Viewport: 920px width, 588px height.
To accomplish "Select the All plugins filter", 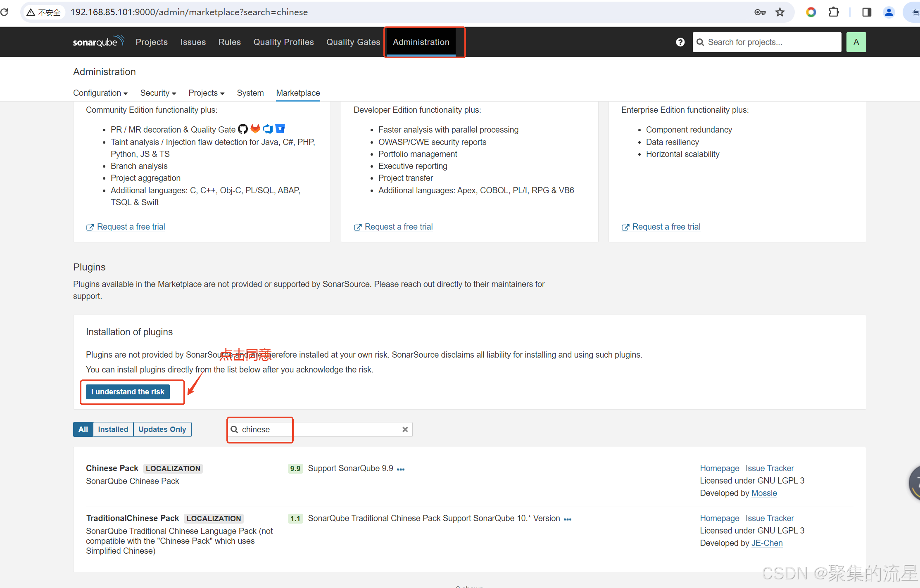I will 83,429.
